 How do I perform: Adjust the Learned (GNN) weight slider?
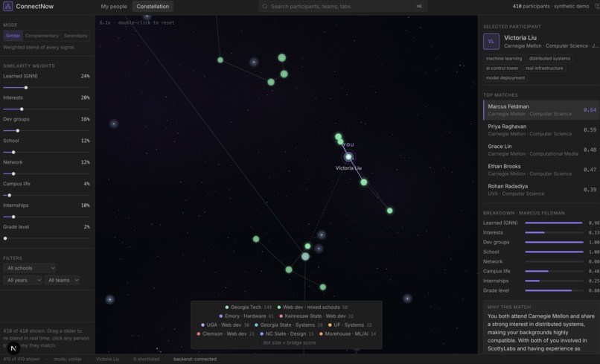(x=46, y=88)
